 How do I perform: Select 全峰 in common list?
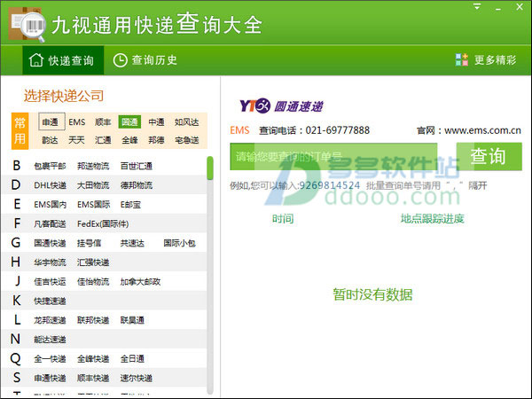coord(129,140)
